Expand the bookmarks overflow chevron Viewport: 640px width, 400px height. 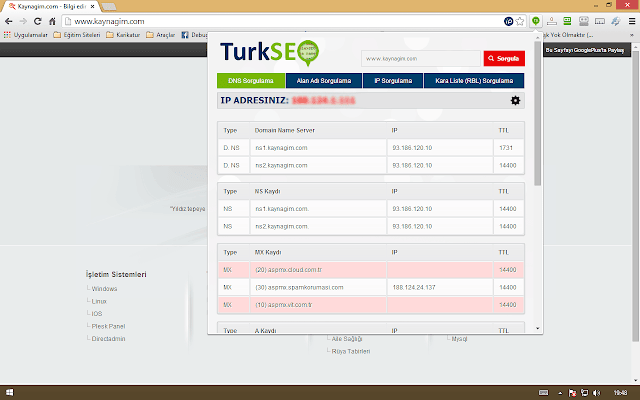click(631, 35)
